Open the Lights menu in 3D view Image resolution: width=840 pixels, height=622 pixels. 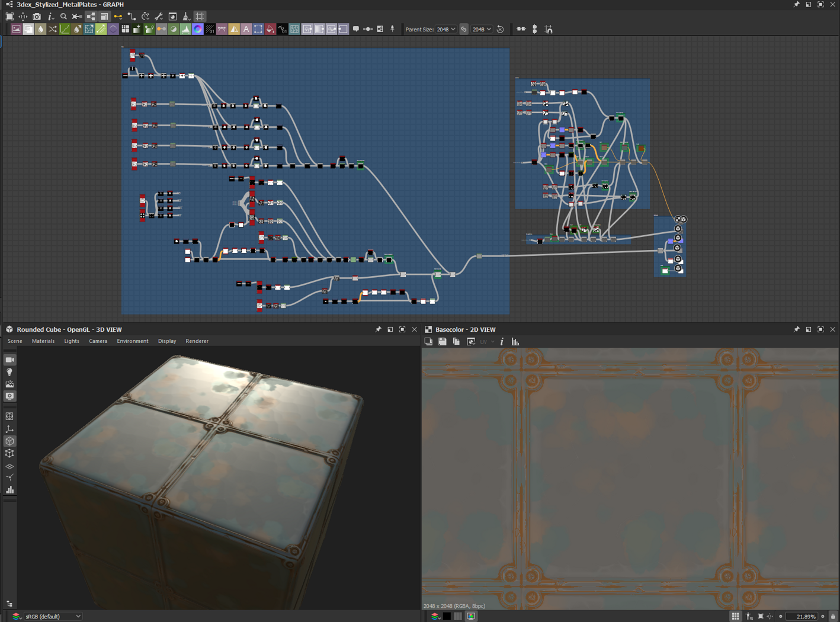(x=72, y=341)
